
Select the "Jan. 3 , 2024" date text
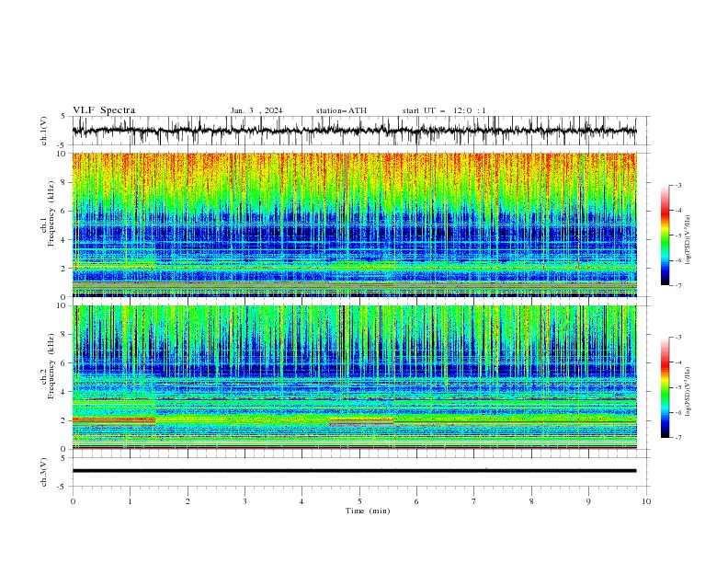point(256,110)
